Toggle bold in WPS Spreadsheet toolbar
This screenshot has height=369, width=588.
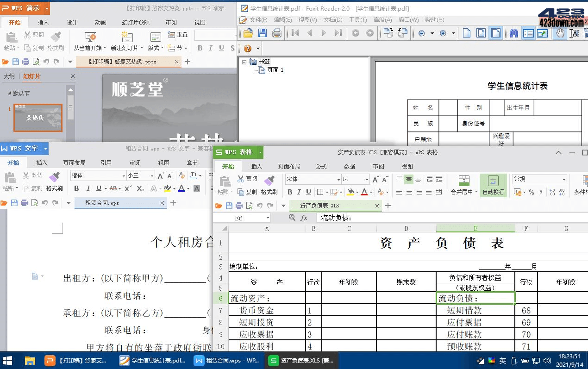coord(290,192)
